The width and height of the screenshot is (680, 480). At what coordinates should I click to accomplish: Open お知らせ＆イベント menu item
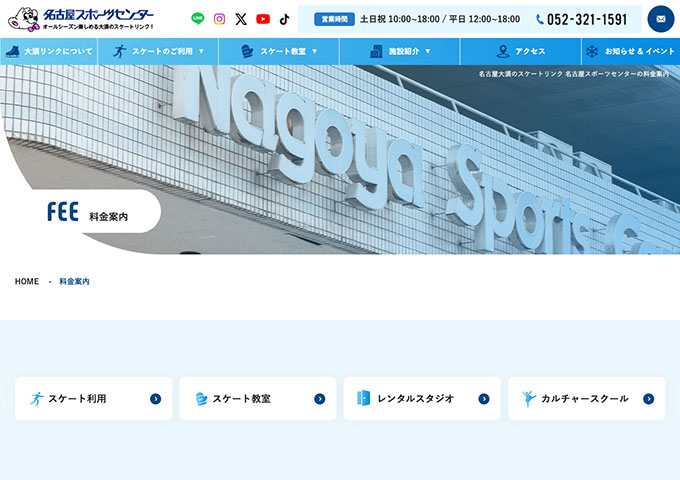pyautogui.click(x=640, y=51)
